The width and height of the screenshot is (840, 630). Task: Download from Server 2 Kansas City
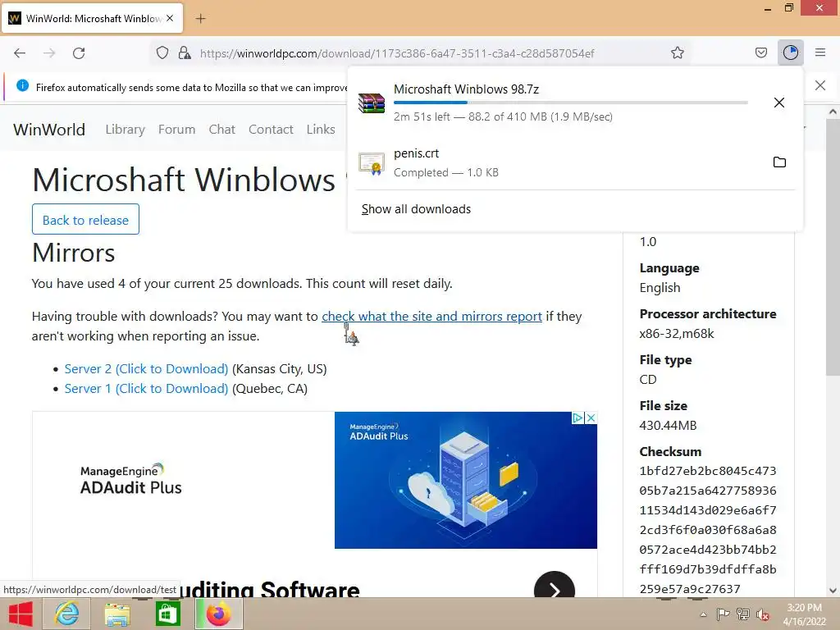coord(146,368)
